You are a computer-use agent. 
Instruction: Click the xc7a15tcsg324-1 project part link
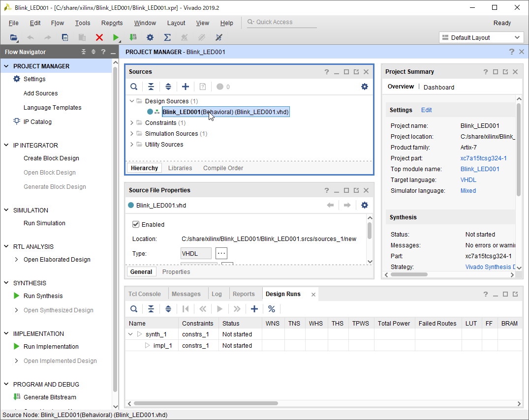483,158
